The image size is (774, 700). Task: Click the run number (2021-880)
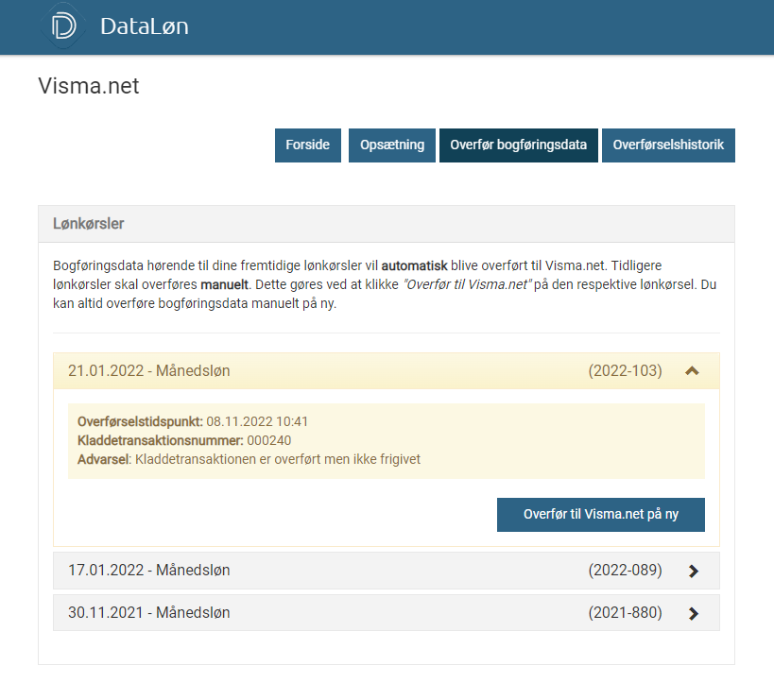(625, 613)
